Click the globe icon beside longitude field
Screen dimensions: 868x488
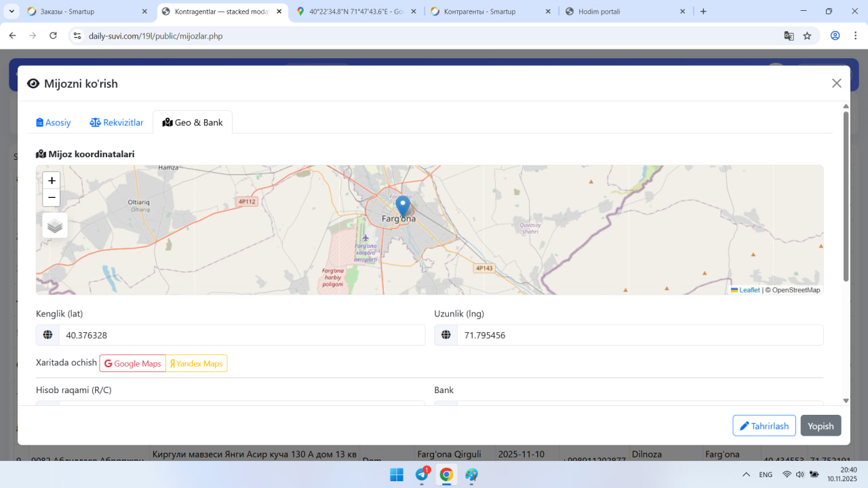point(446,335)
